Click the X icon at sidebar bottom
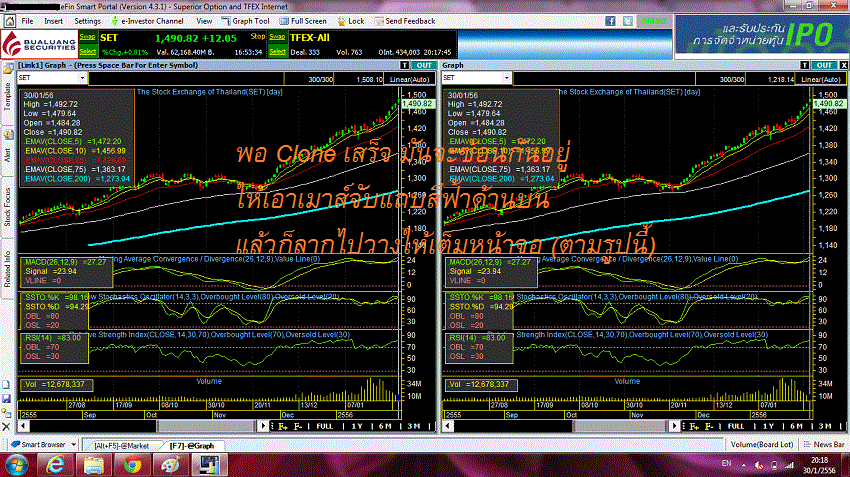 point(7,427)
